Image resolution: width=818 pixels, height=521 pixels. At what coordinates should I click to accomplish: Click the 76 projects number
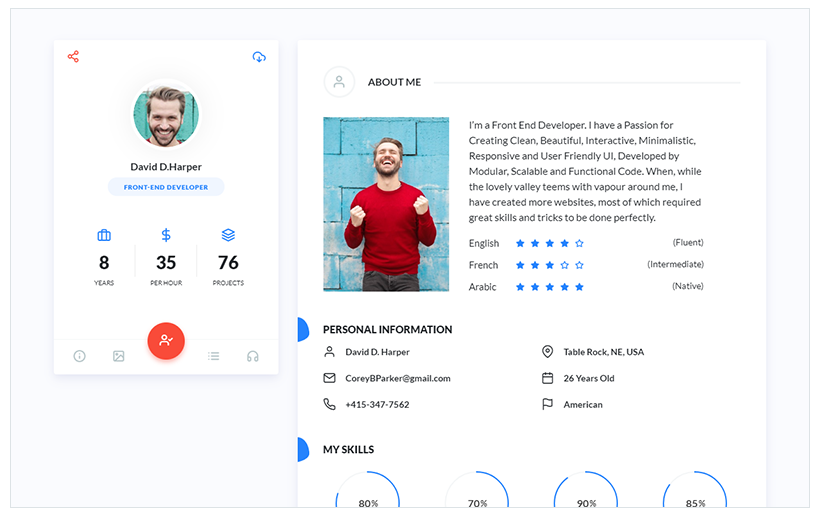click(x=228, y=262)
